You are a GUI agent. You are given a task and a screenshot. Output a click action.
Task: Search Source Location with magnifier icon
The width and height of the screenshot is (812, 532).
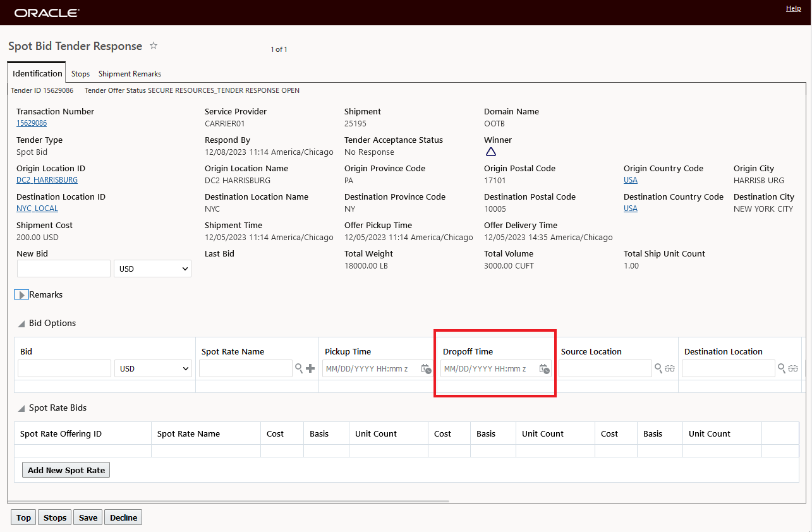(x=658, y=368)
